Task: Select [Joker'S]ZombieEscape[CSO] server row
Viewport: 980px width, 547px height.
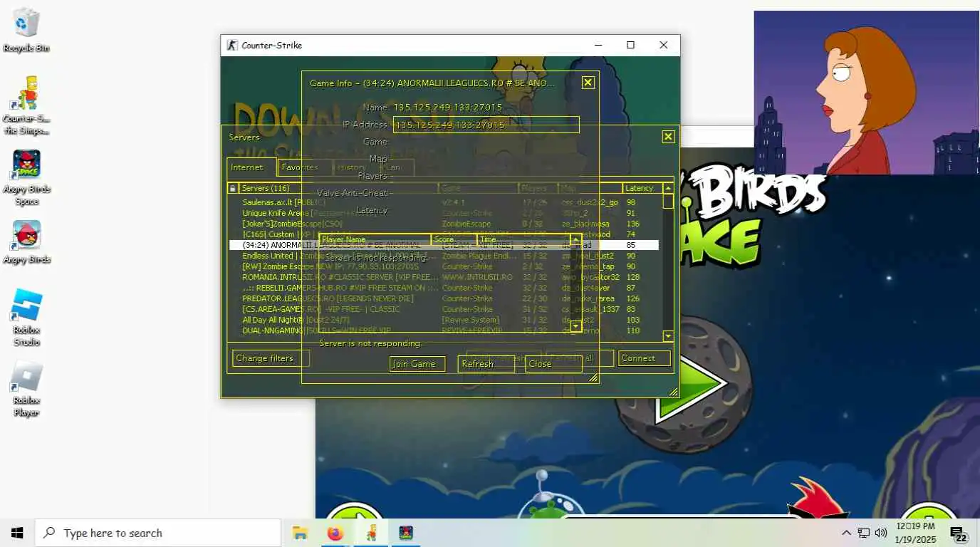Action: coord(444,224)
